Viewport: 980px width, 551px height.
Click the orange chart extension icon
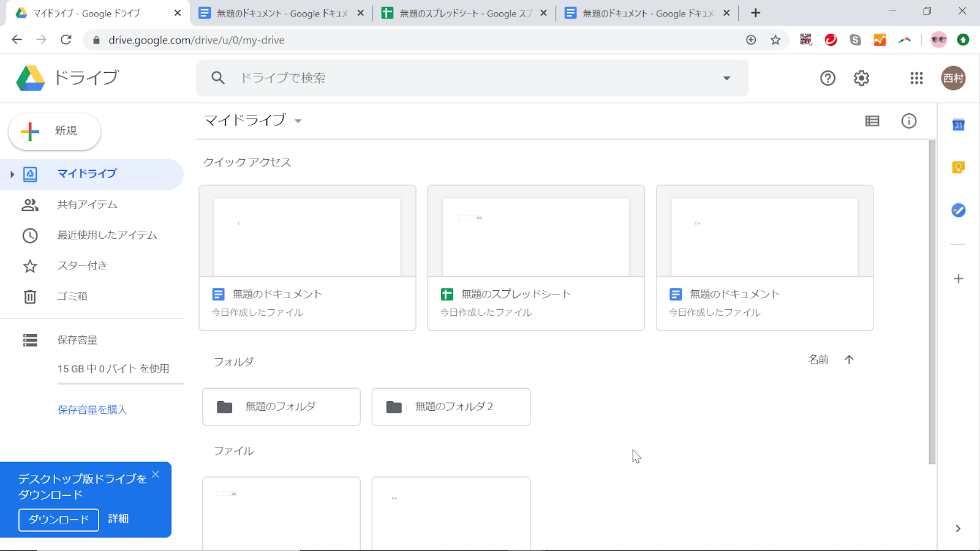(880, 40)
